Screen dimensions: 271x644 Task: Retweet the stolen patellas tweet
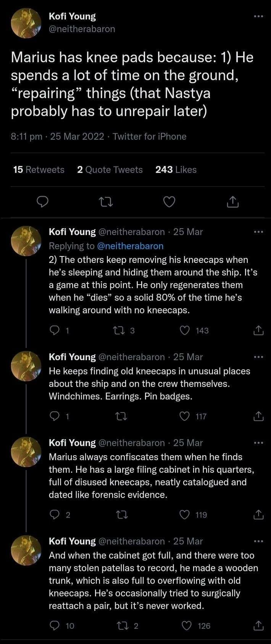[x=125, y=626]
